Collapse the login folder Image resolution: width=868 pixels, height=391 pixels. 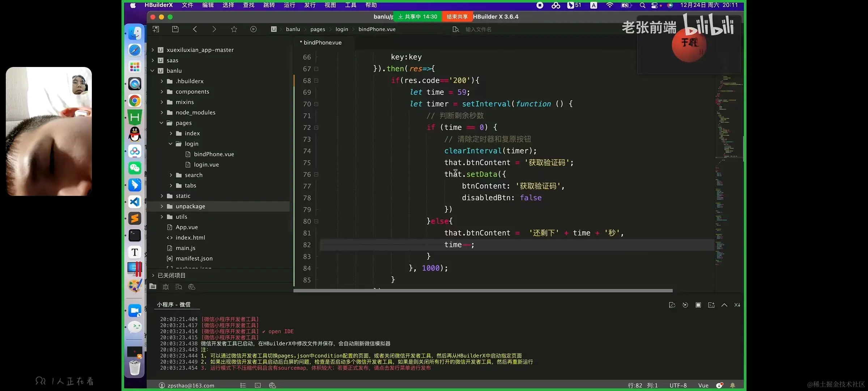[171, 144]
